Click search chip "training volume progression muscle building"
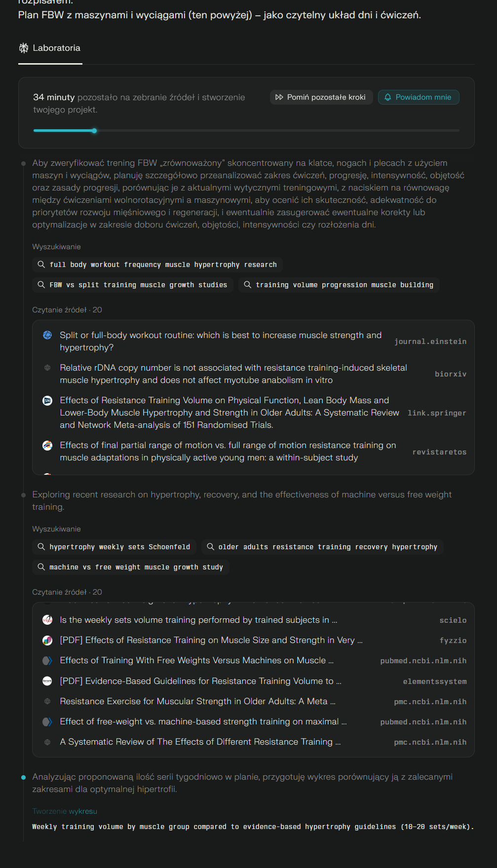 pyautogui.click(x=339, y=285)
